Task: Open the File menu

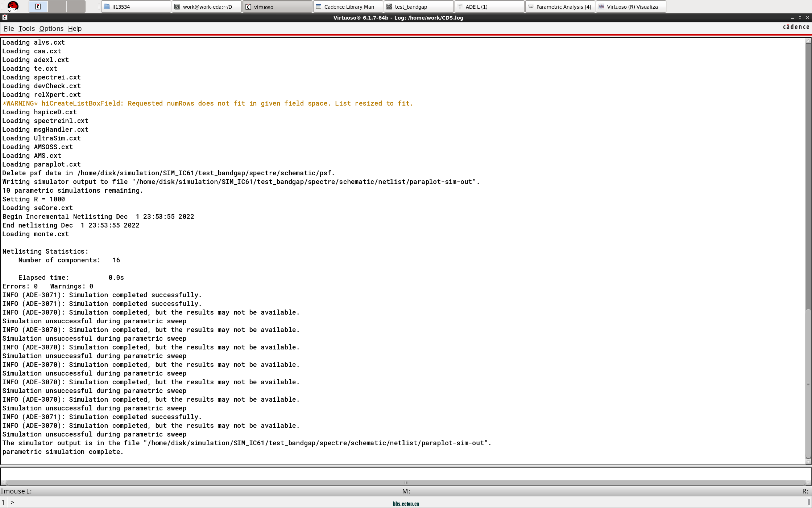Action: pos(9,29)
